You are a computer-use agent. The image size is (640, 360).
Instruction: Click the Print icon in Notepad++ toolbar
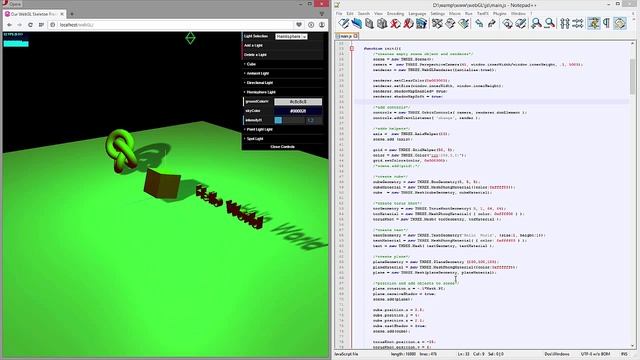(421, 23)
